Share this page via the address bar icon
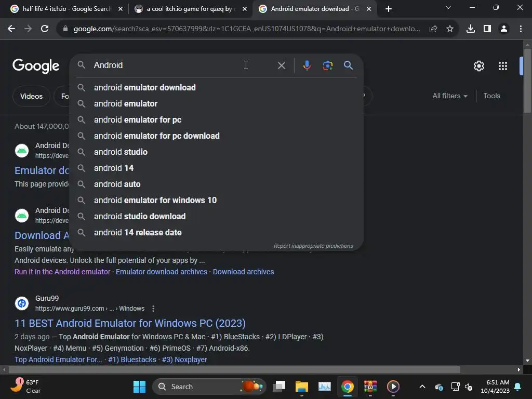The image size is (532, 399). [433, 29]
